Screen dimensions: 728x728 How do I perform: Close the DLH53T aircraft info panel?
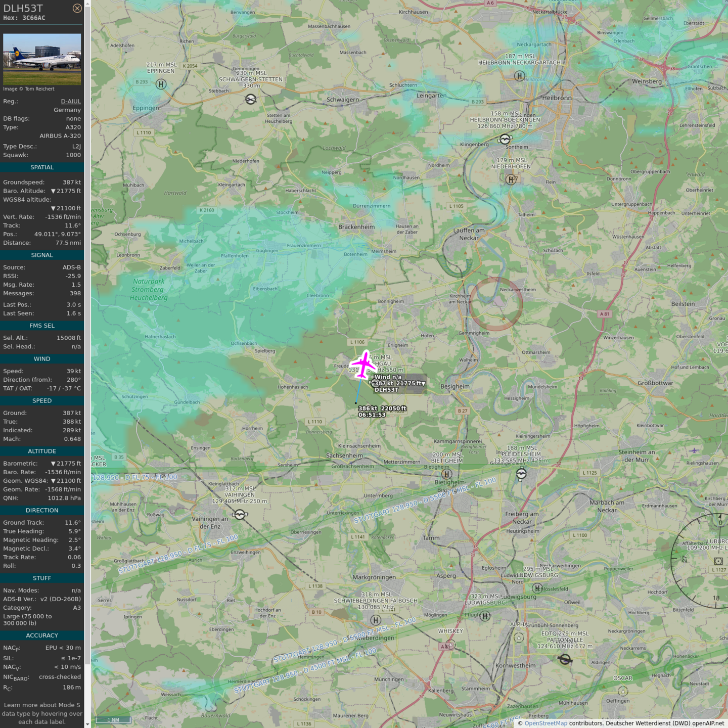[x=77, y=8]
